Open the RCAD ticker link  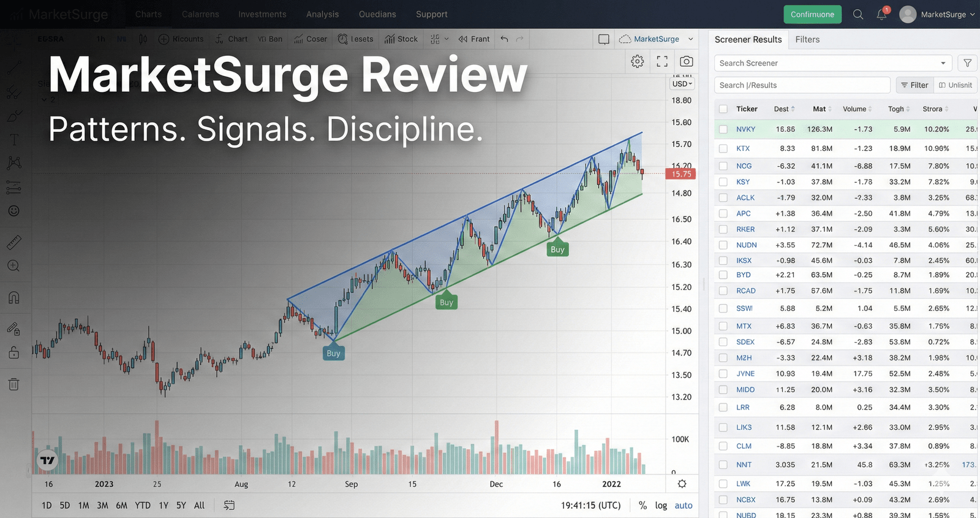point(745,291)
